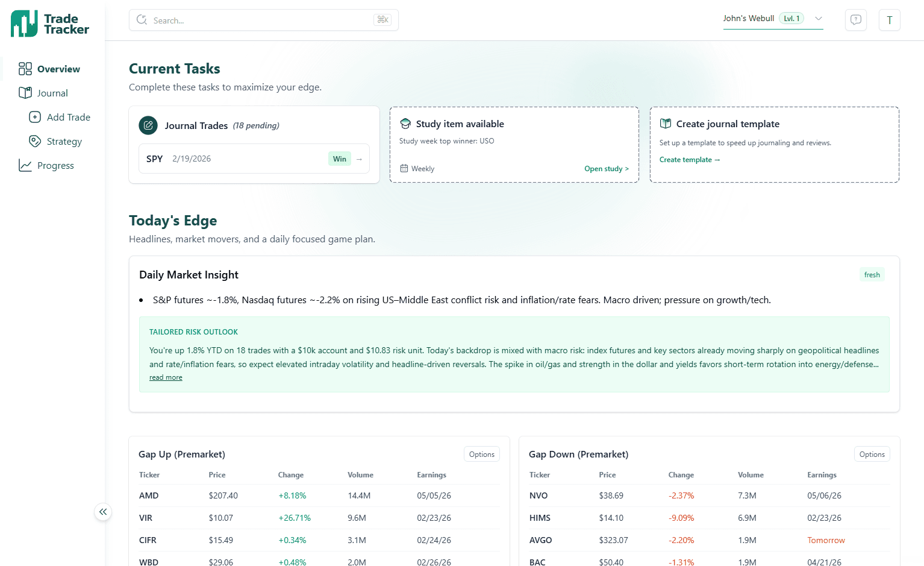Open Options for the Gap Down table

tap(872, 454)
